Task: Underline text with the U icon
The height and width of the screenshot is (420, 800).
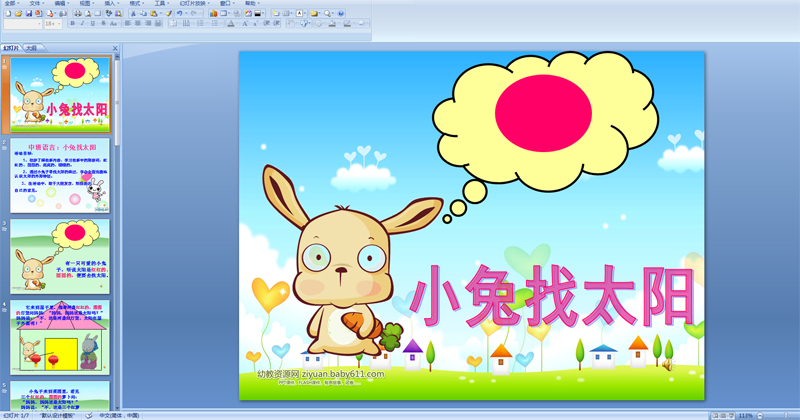Action: click(x=92, y=23)
